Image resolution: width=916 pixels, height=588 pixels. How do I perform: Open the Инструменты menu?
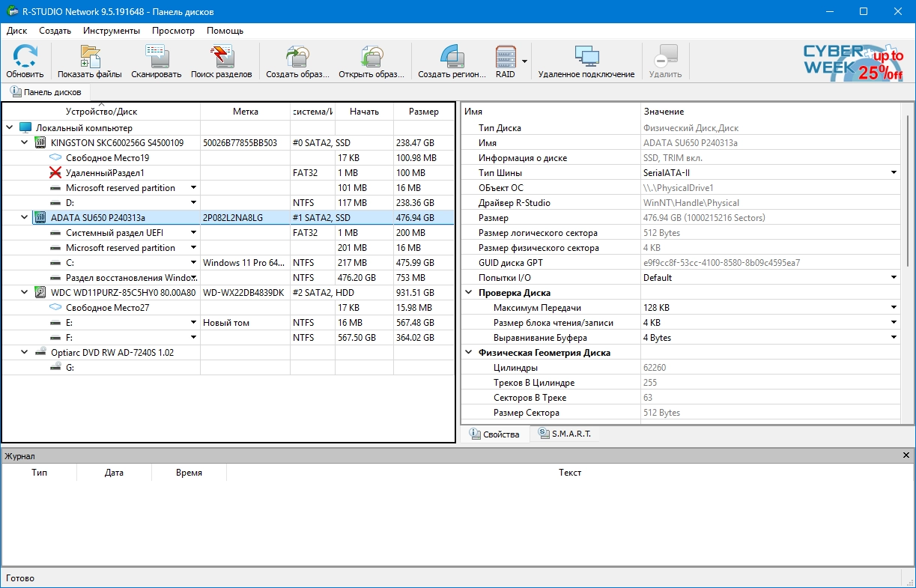pyautogui.click(x=112, y=31)
